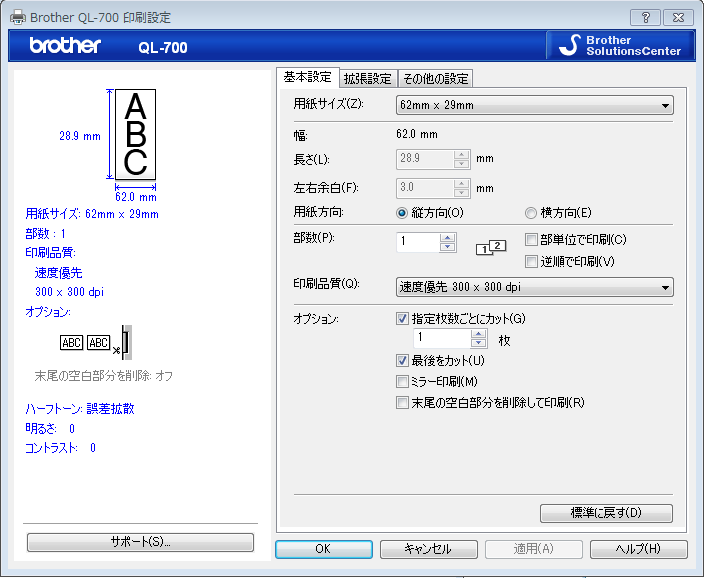Select the 縦方向 radio button

pyautogui.click(x=401, y=213)
